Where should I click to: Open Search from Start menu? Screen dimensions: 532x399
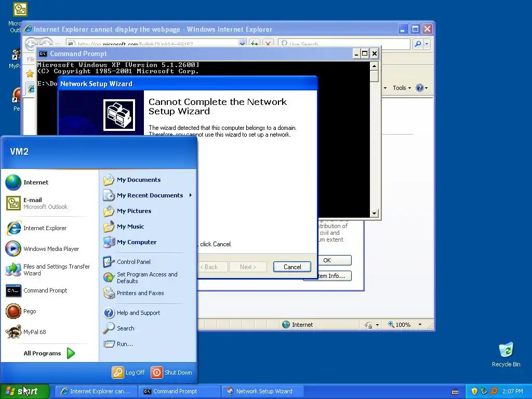[x=119, y=328]
